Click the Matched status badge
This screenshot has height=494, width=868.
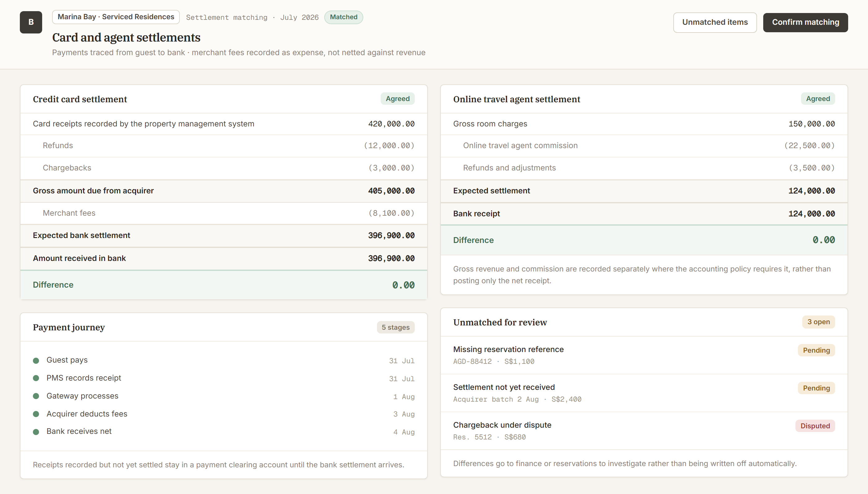tap(343, 17)
